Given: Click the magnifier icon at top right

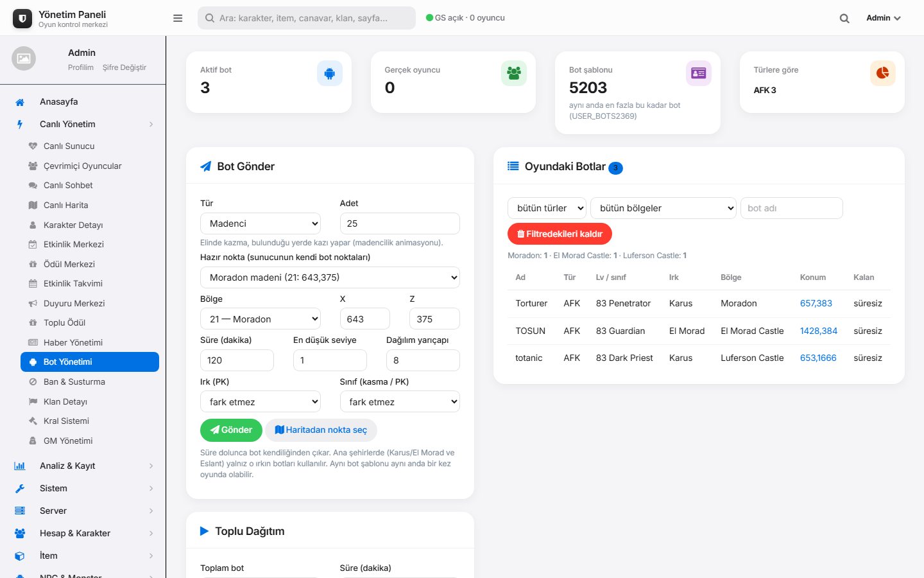Looking at the screenshot, I should pos(844,19).
